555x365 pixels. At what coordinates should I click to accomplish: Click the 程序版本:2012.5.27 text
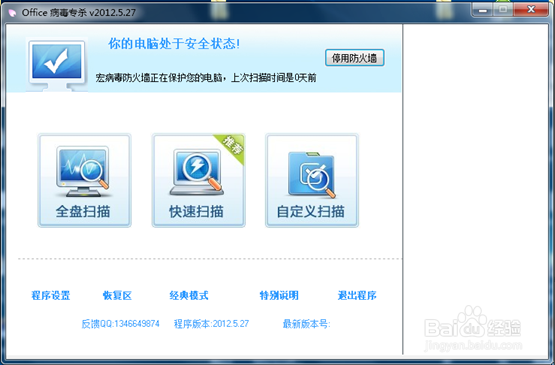click(211, 324)
